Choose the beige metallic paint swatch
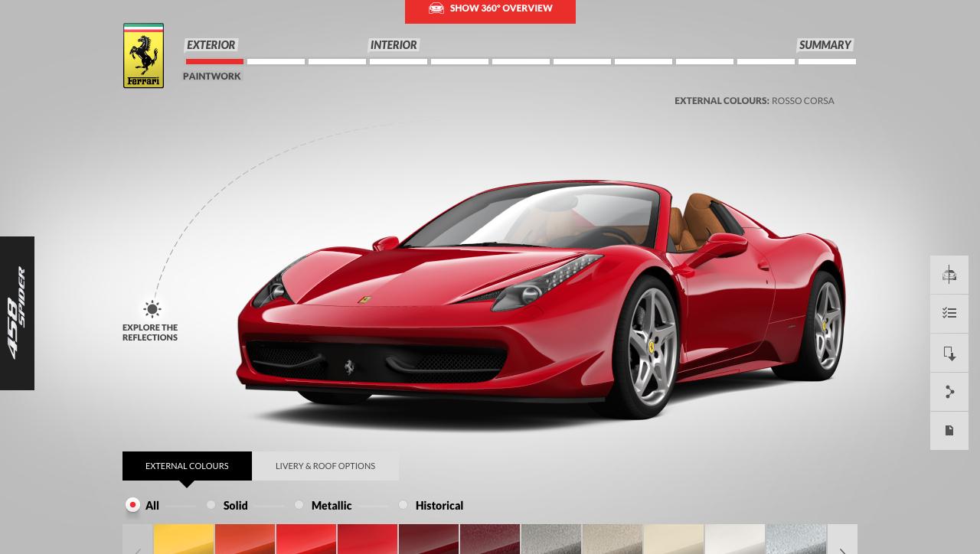This screenshot has height=554, width=980. click(x=612, y=539)
